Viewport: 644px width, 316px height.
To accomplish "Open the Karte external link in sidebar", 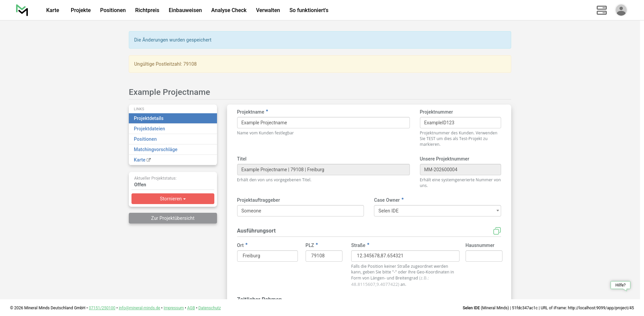I will (x=142, y=160).
